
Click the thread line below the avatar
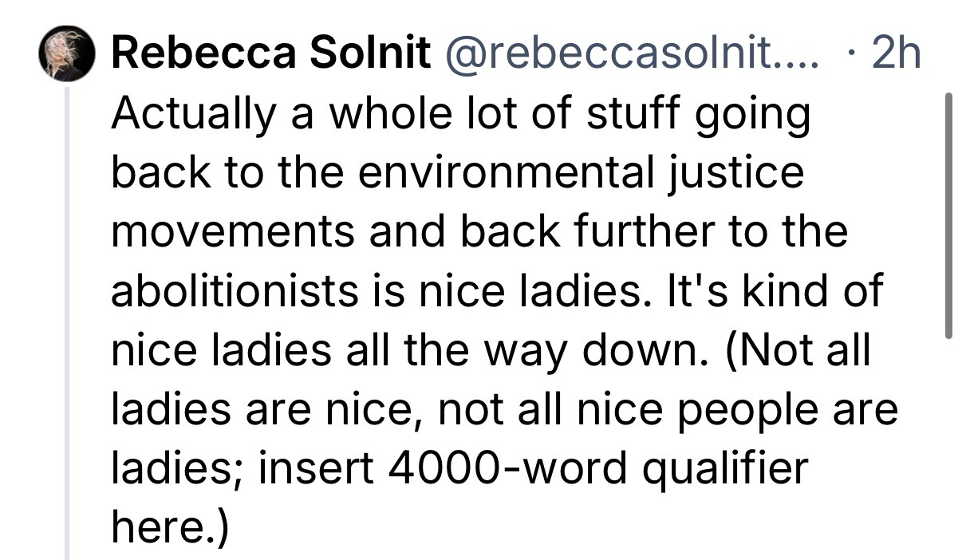tap(68, 319)
